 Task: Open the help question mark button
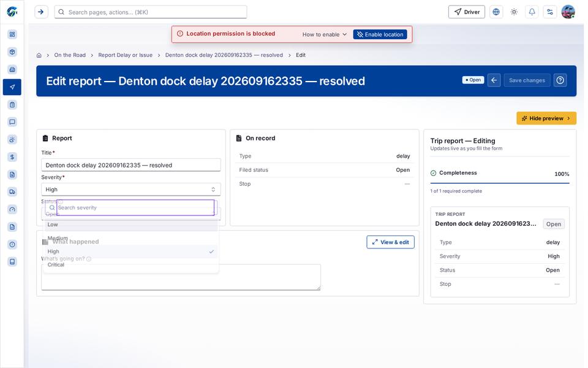pyautogui.click(x=560, y=80)
